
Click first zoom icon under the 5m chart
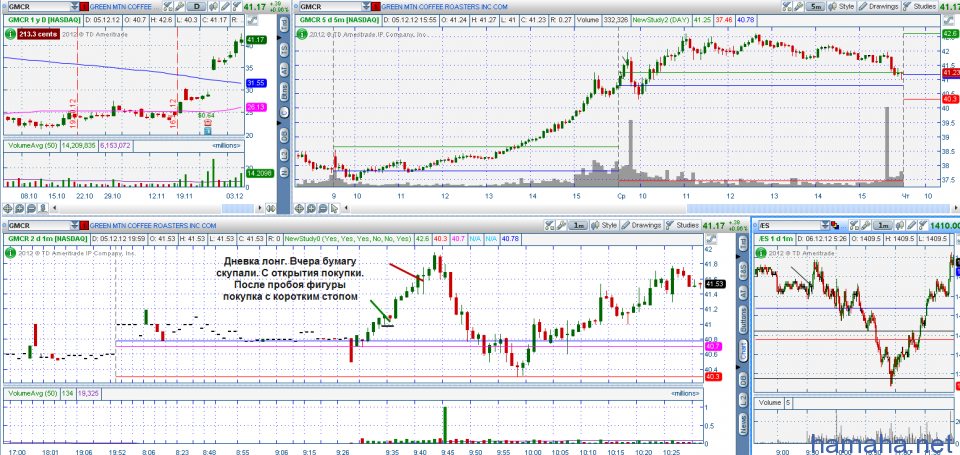click(301, 208)
